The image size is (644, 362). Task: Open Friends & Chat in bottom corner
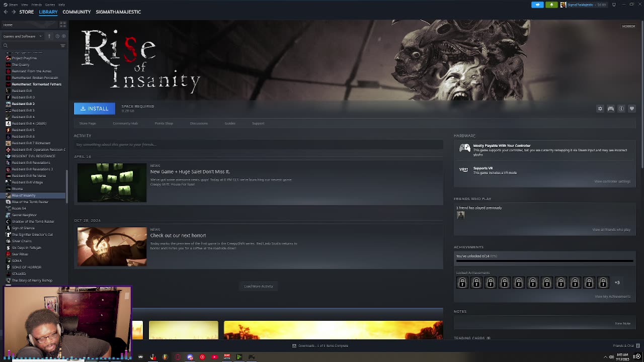626,346
